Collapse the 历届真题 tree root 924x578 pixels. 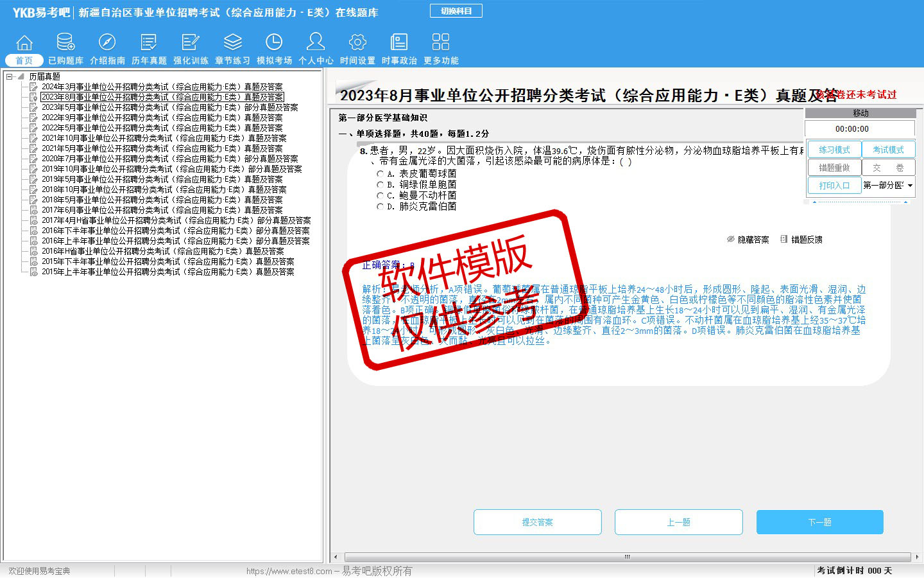click(10, 76)
